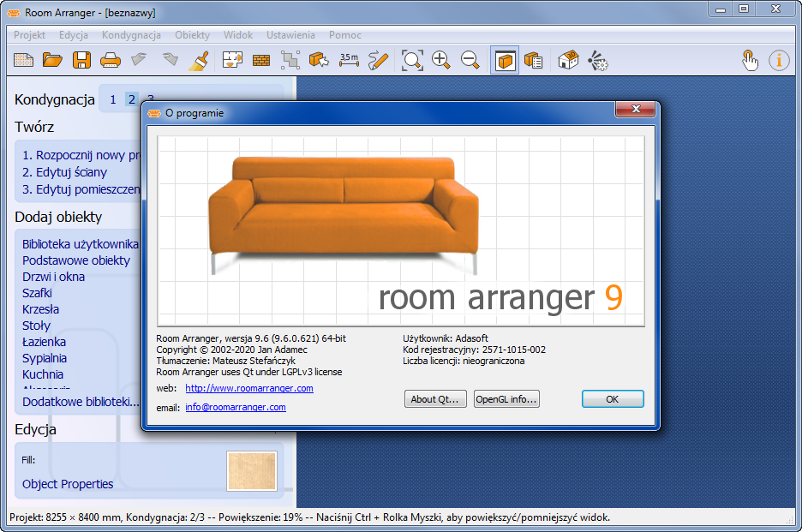Image resolution: width=802 pixels, height=532 pixels.
Task: Click the OpenGL info... button
Action: point(506,399)
